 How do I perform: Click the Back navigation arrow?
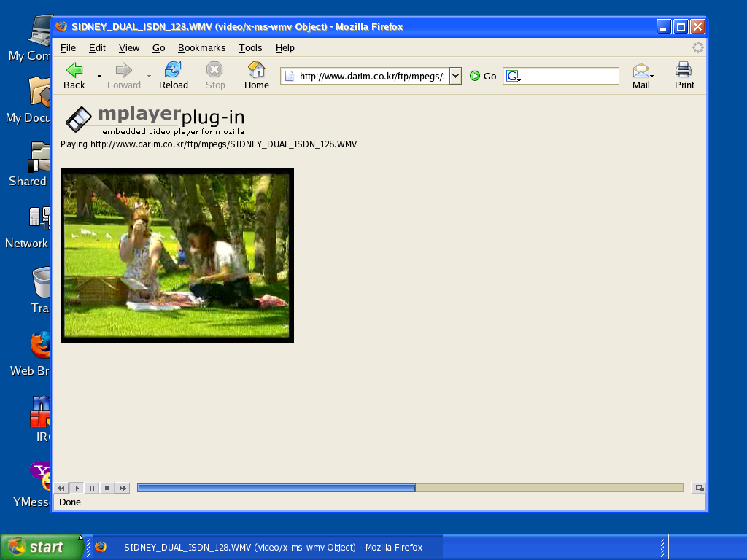74,76
